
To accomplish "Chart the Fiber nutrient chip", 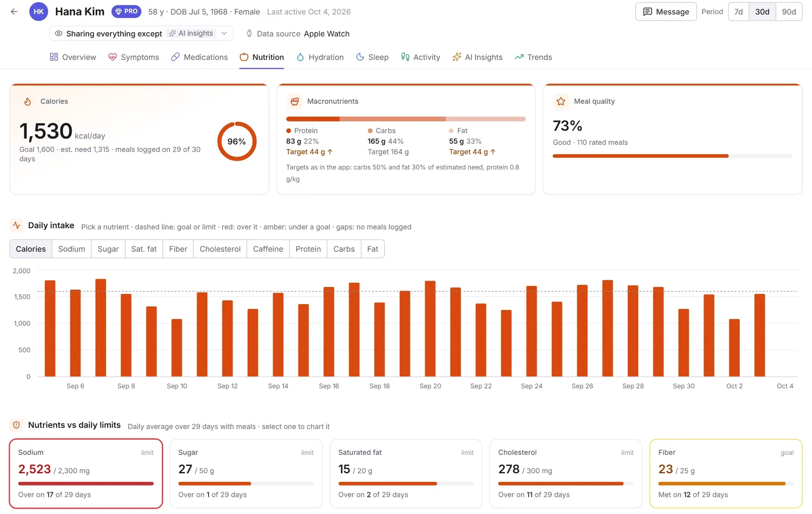I will click(x=178, y=249).
